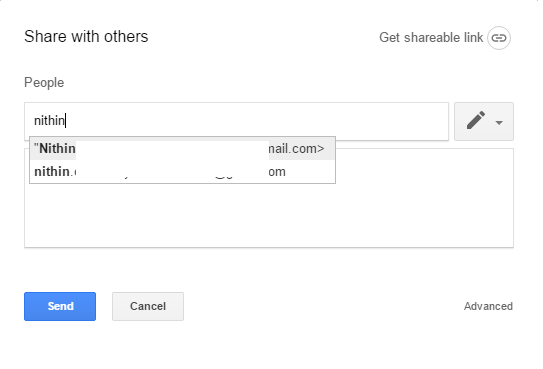Select the second "nithin." autocomplete suggestion
Image resolution: width=543 pixels, height=369 pixels.
[183, 171]
